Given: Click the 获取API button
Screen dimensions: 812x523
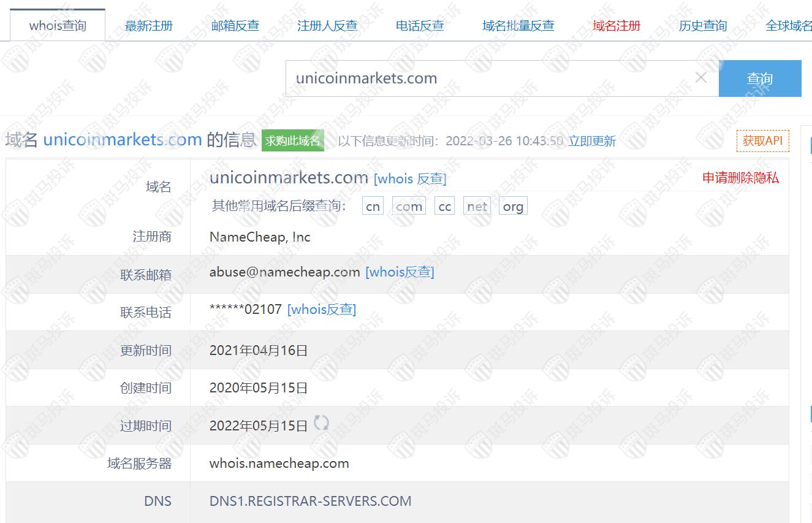Looking at the screenshot, I should click(x=762, y=140).
